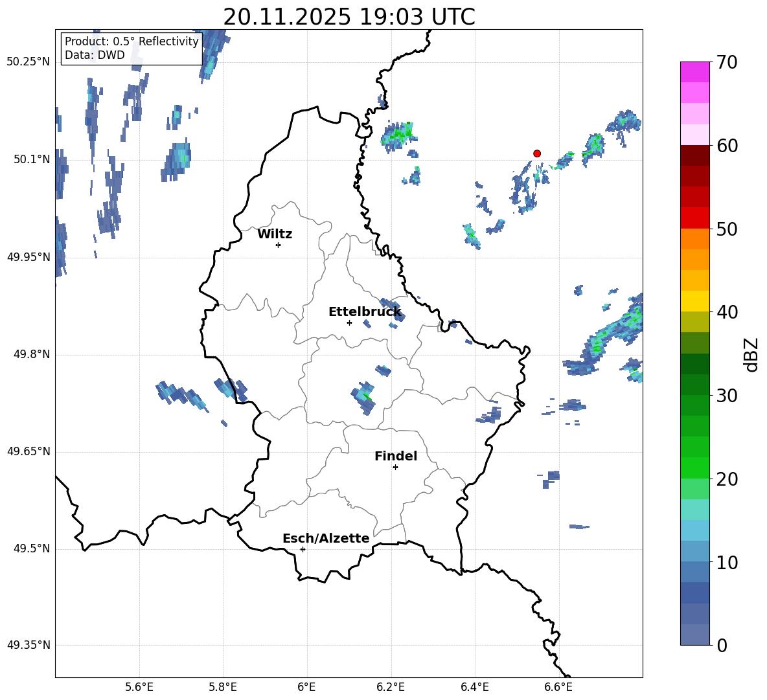
Task: Click the orange colorbar segment just below 50
Action: click(694, 239)
